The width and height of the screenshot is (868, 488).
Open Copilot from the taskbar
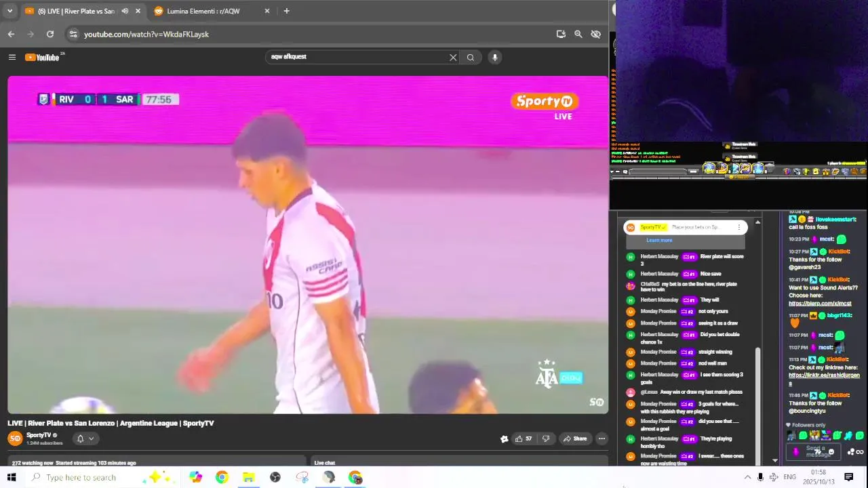[x=195, y=477]
